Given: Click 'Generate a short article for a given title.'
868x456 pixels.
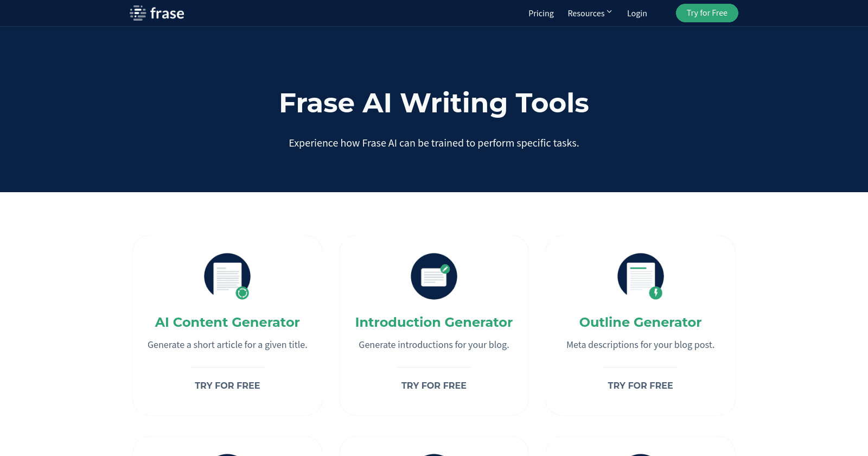Looking at the screenshot, I should (x=227, y=345).
